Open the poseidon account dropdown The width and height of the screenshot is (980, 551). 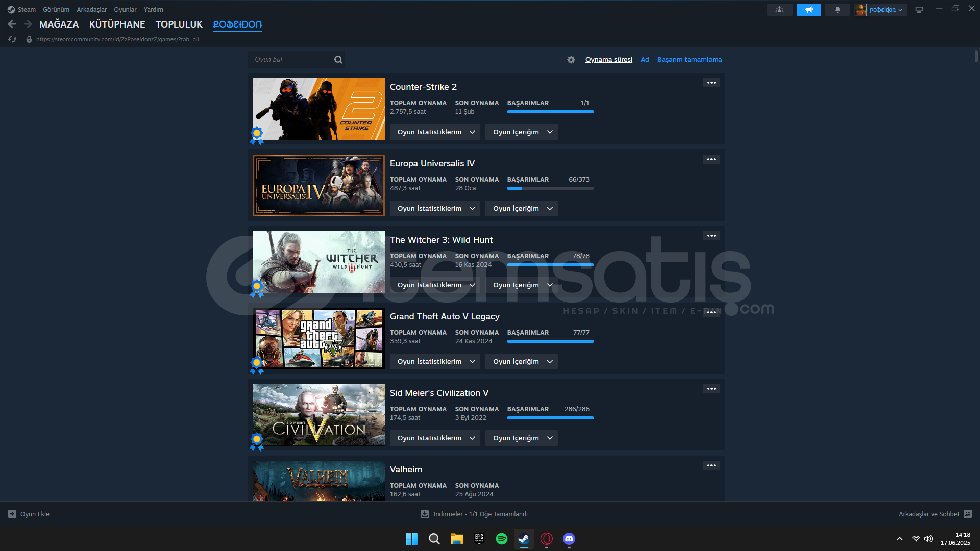pyautogui.click(x=886, y=10)
